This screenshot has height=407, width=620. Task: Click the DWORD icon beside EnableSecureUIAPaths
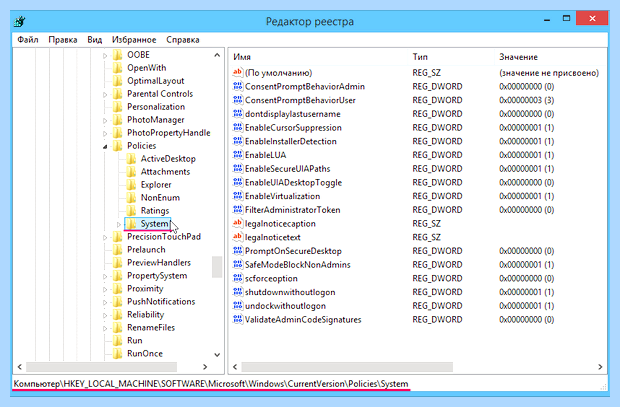click(238, 169)
